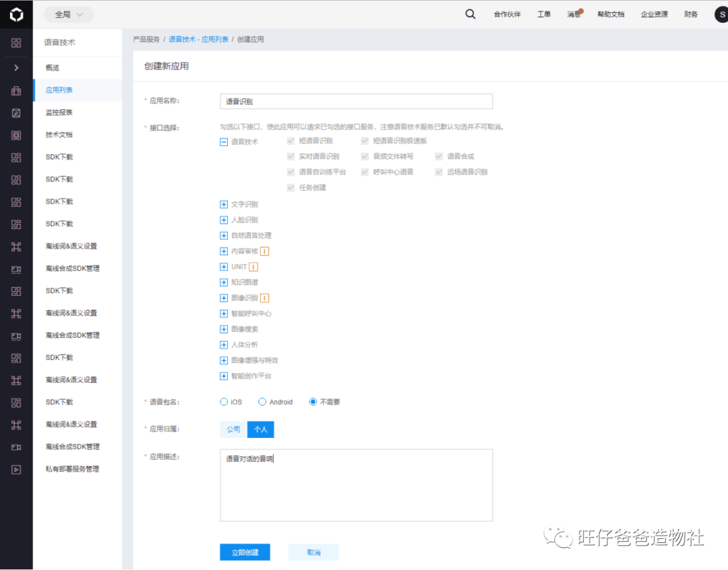Toggle the 远场语音识别 checkbox
The height and width of the screenshot is (570, 728).
click(439, 172)
